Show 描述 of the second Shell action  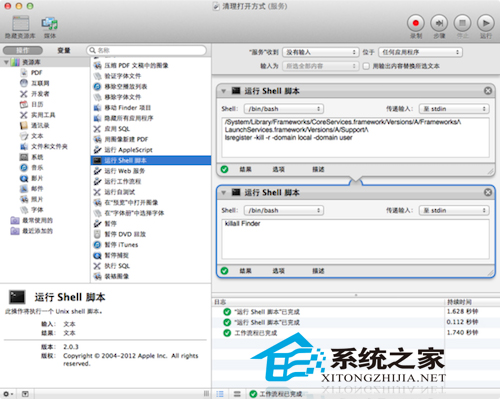pyautogui.click(x=318, y=271)
